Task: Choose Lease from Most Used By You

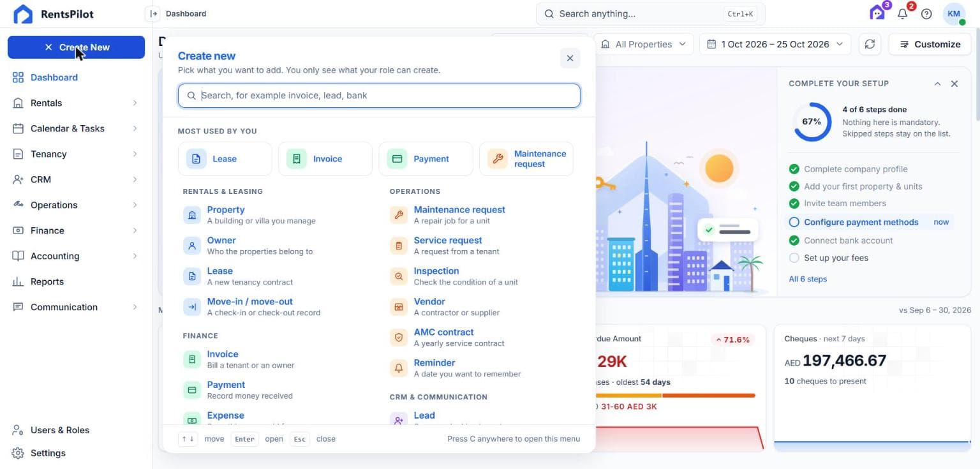Action: pos(225,159)
